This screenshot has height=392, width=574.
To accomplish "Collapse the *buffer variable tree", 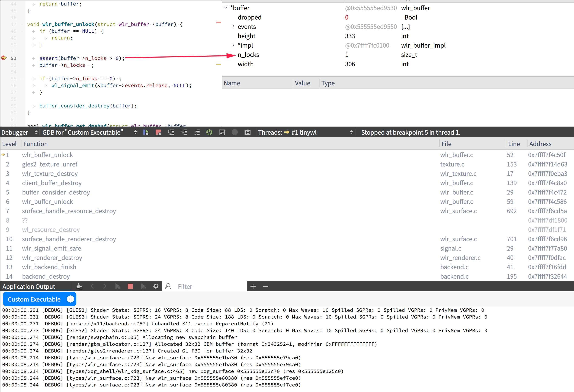I will [225, 8].
